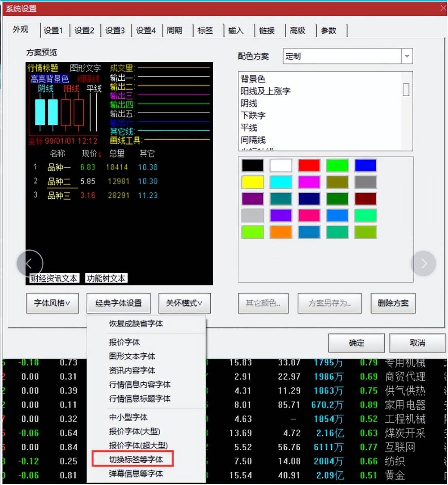Pick the cyan color swatch
This screenshot has width=448, height=485.
tap(281, 182)
